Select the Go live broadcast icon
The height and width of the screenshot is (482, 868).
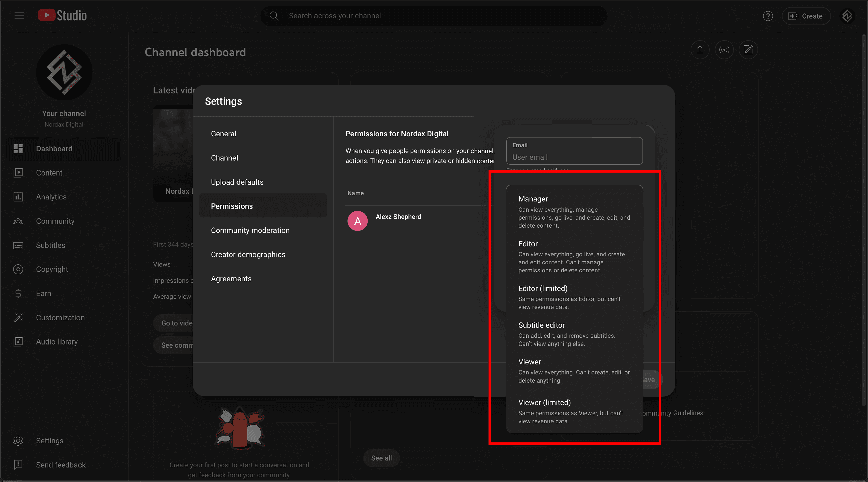[724, 50]
